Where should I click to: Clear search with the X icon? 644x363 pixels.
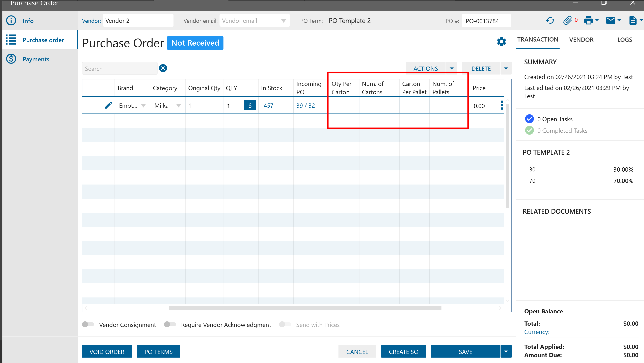pos(163,68)
